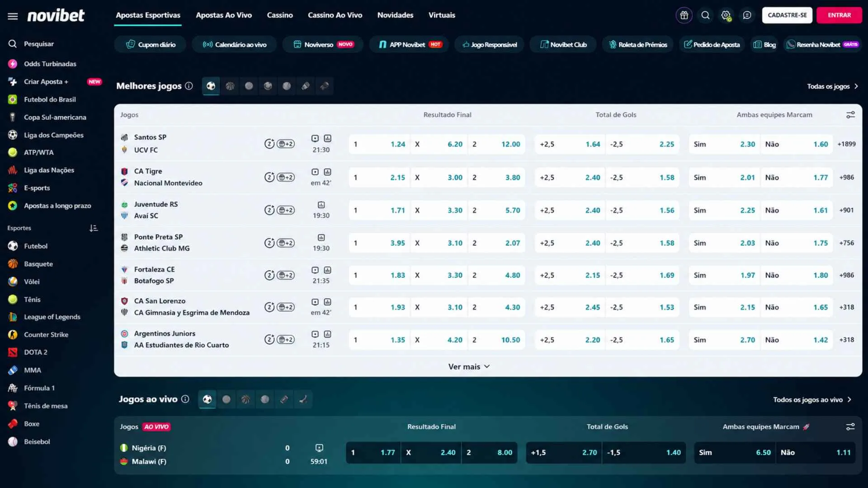The image size is (868, 488).
Task: Expand +318 markets for Argentinos Juniors match
Action: click(x=846, y=340)
